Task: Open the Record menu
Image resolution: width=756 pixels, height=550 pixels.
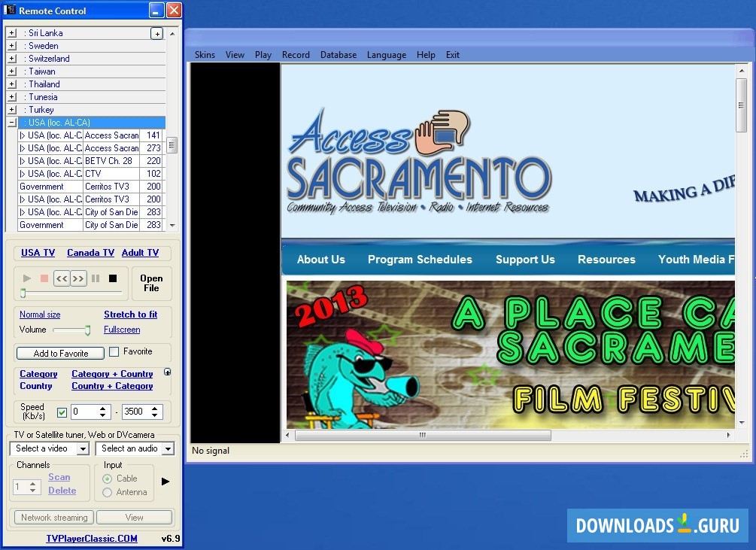Action: click(296, 55)
